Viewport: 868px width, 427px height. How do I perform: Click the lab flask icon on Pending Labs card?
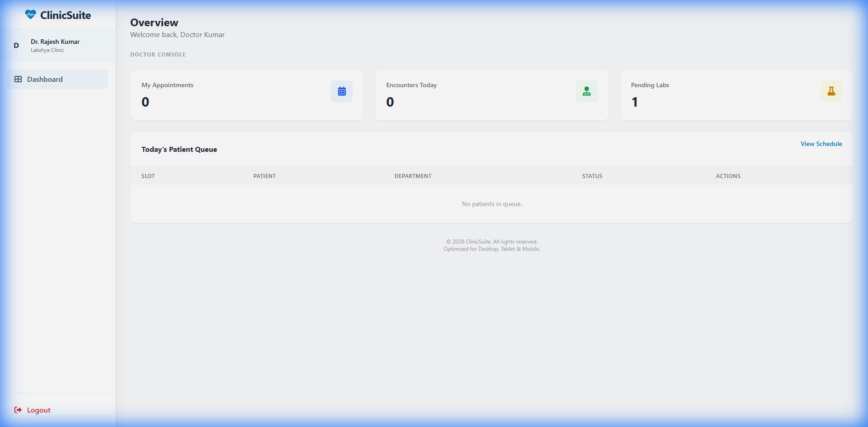831,91
